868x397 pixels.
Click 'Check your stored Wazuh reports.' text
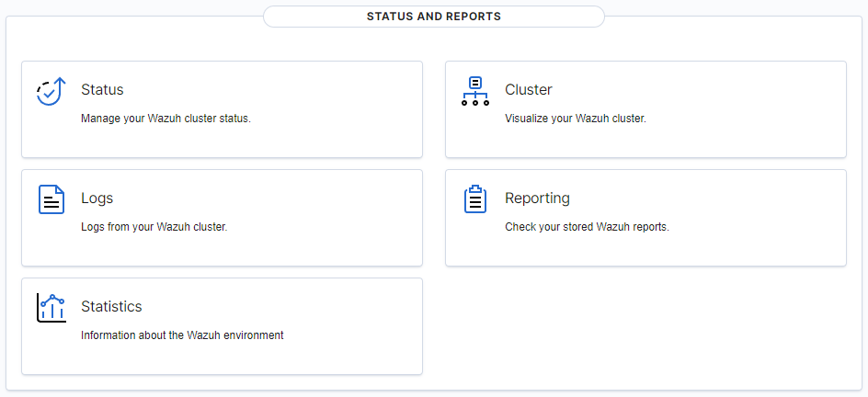[588, 227]
